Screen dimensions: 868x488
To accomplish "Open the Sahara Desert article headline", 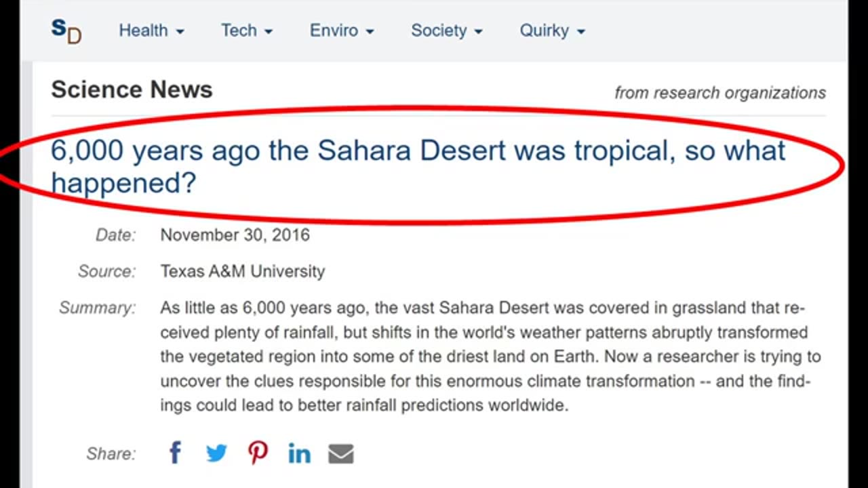I will [418, 165].
